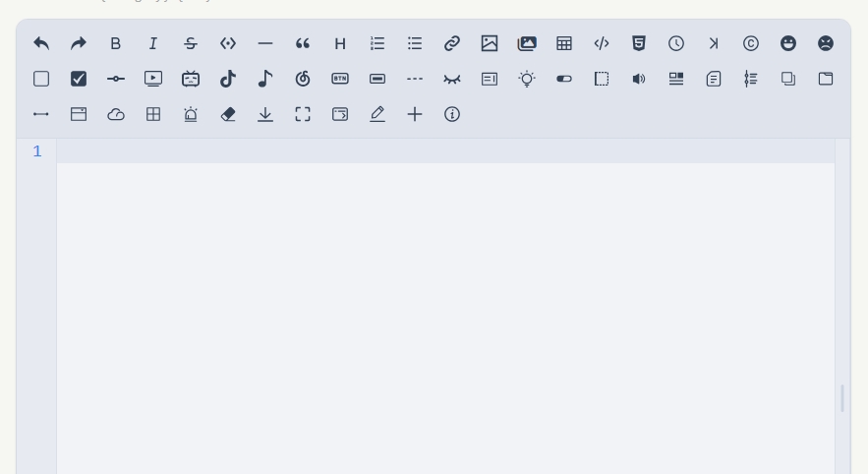The height and width of the screenshot is (474, 868).
Task: Insert a copyright symbol with the © icon
Action: tap(751, 43)
